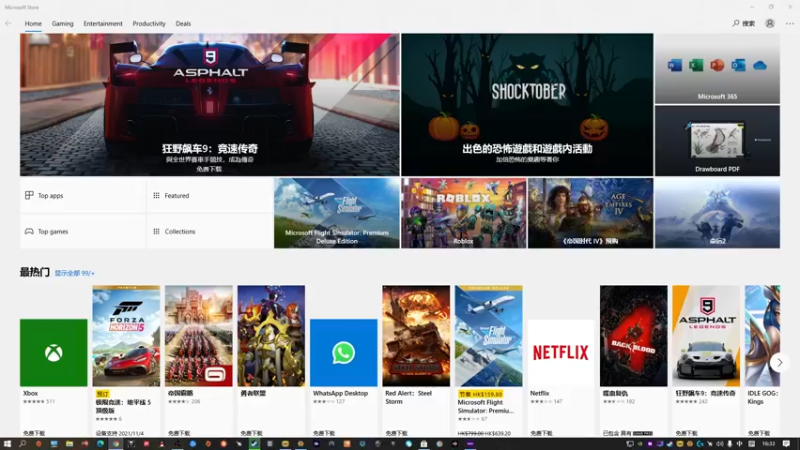This screenshot has width=800, height=450.
Task: Open File Explorer from the taskbar
Action: click(69, 444)
